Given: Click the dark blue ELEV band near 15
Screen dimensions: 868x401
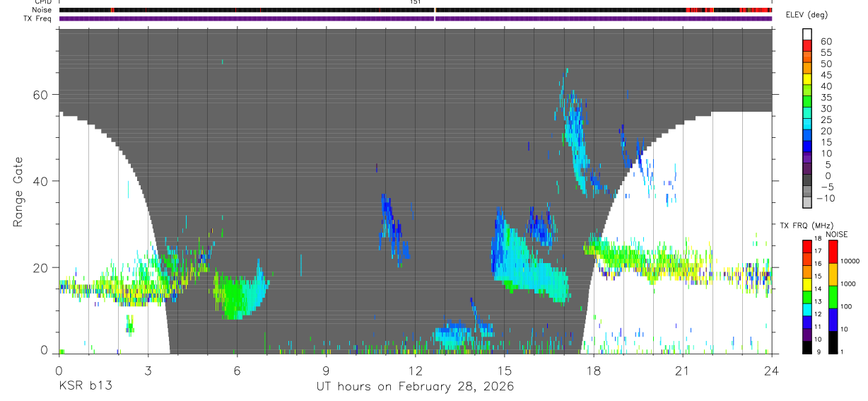Looking at the screenshot, I should coord(807,146).
